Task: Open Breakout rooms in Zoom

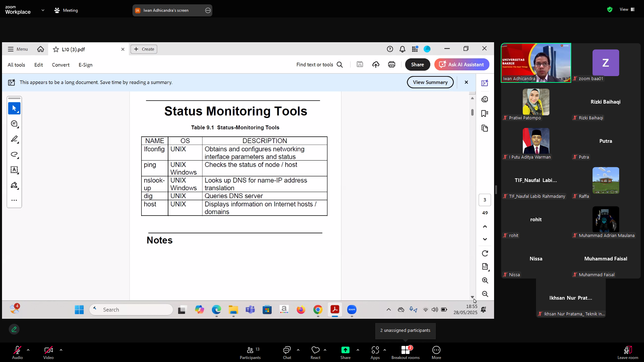Action: (406, 353)
